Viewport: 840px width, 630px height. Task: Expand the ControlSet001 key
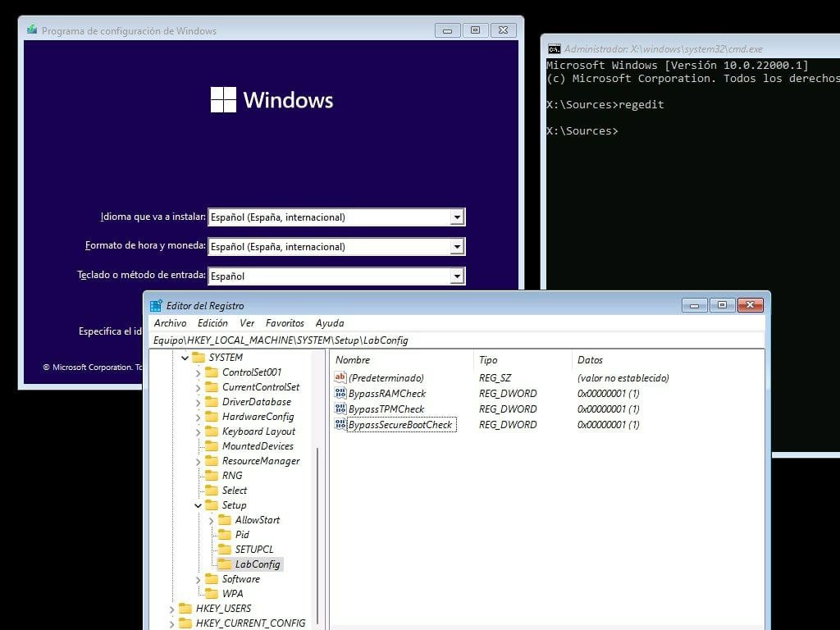tap(199, 372)
